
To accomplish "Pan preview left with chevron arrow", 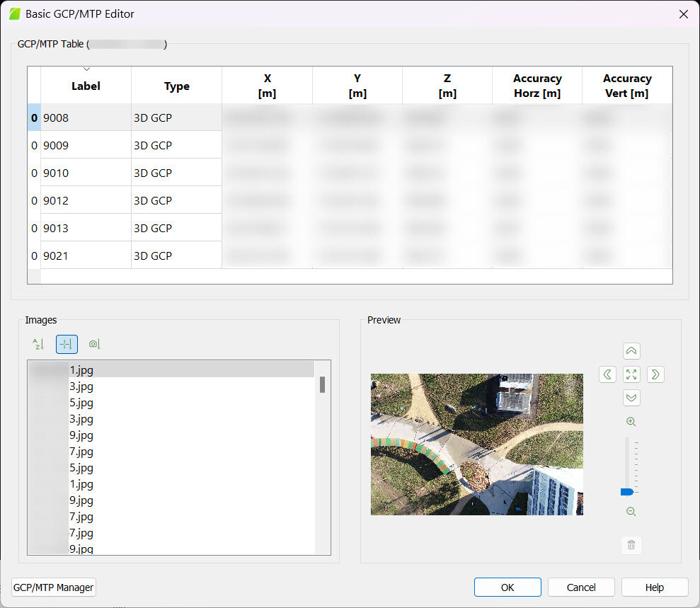I will point(607,374).
